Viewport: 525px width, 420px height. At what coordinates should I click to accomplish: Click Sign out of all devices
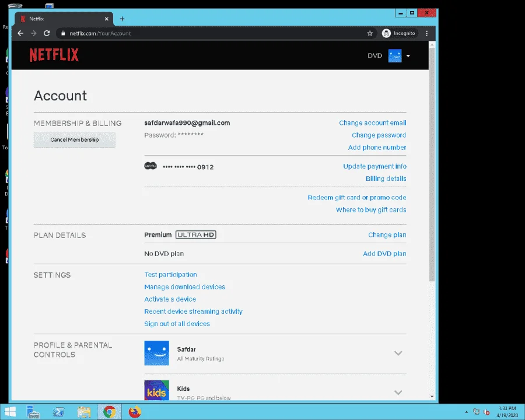[177, 324]
